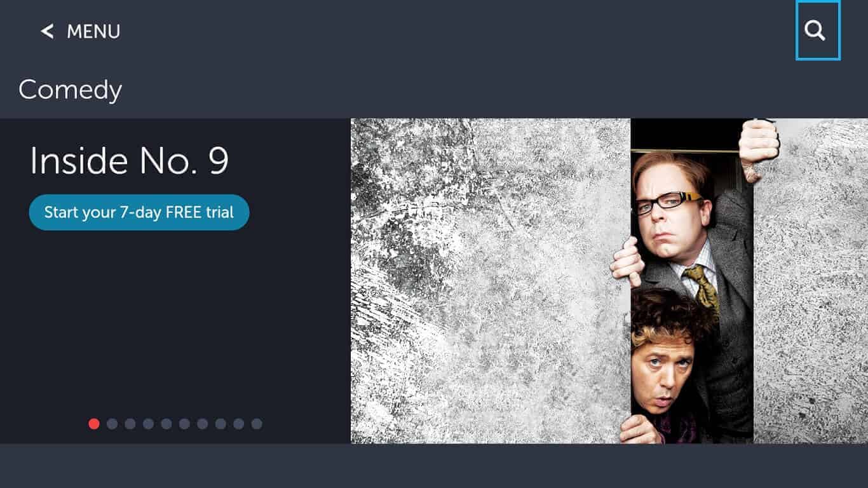The width and height of the screenshot is (868, 488).
Task: Jump to the third carousel slide dot
Action: click(x=130, y=424)
